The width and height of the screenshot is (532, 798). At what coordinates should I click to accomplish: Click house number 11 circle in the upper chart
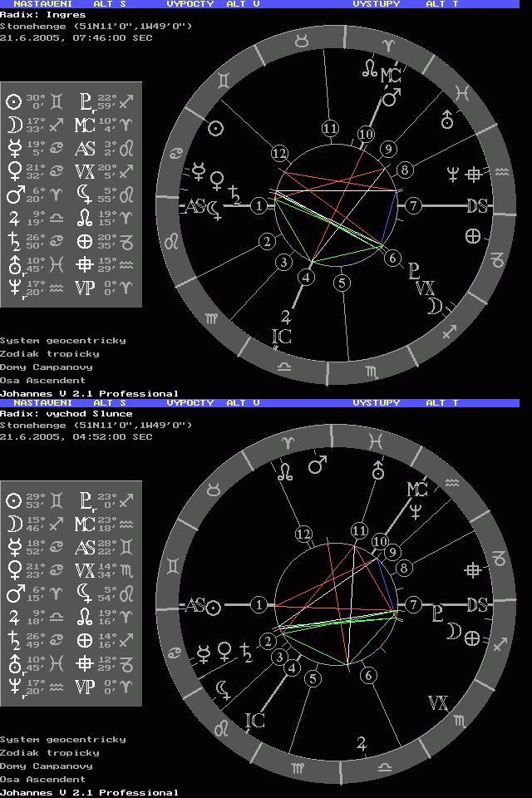[x=331, y=128]
